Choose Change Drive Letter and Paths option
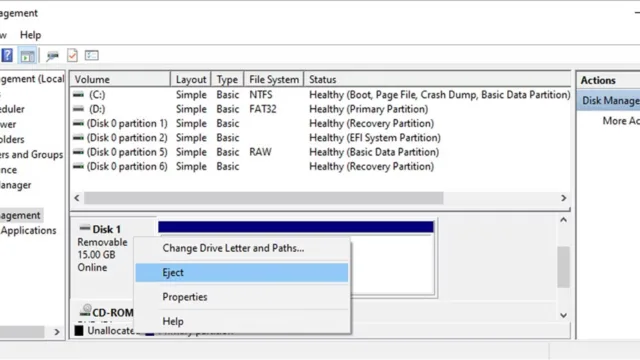This screenshot has width=640, height=360. tap(242, 248)
